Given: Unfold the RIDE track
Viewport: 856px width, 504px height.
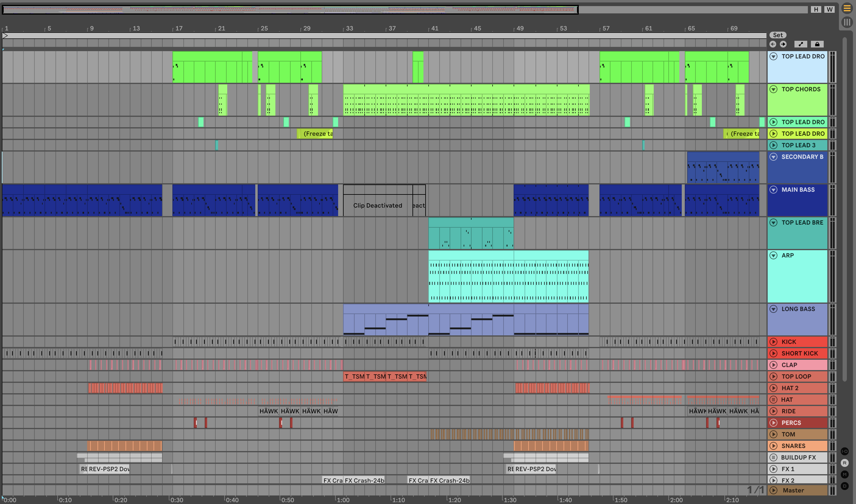Looking at the screenshot, I should tap(773, 411).
